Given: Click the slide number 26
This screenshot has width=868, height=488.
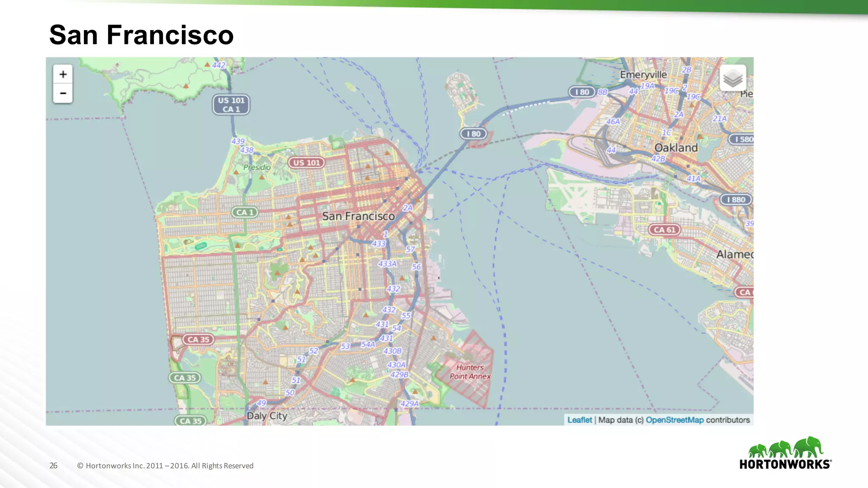Looking at the screenshot, I should (53, 466).
